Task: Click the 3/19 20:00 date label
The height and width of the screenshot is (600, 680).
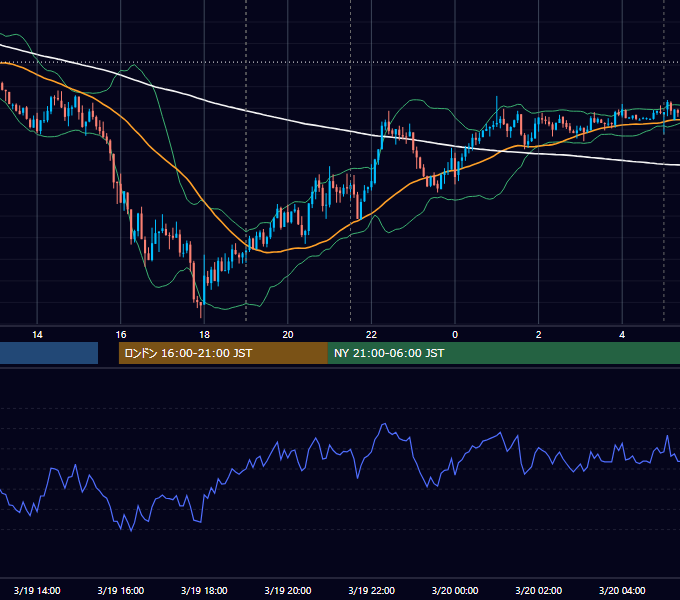Action: click(x=288, y=590)
